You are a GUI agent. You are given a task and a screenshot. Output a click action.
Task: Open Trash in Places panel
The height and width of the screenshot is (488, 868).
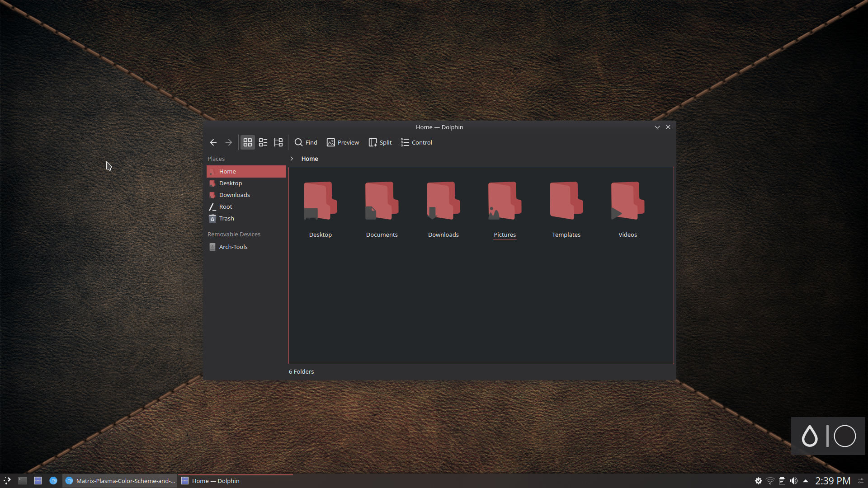point(246,218)
